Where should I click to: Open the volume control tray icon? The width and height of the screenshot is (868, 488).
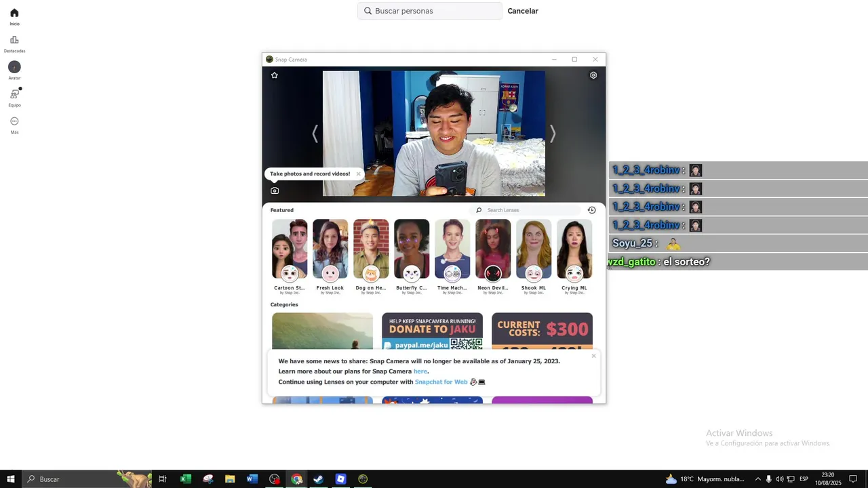click(779, 479)
